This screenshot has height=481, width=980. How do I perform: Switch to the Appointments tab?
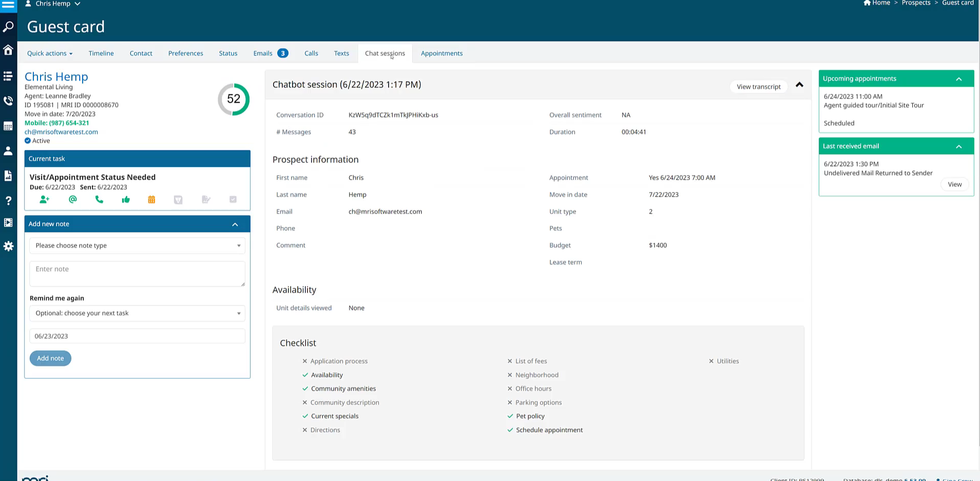click(441, 53)
